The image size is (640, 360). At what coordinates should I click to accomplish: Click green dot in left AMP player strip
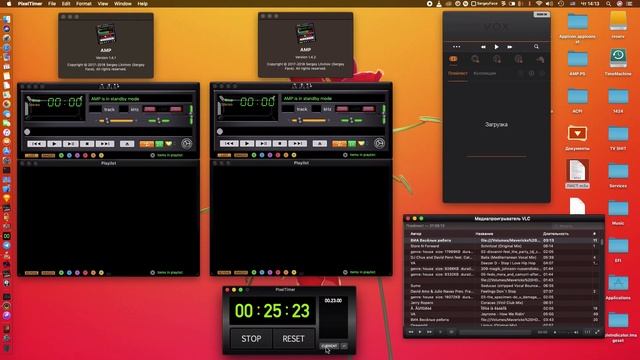61,155
